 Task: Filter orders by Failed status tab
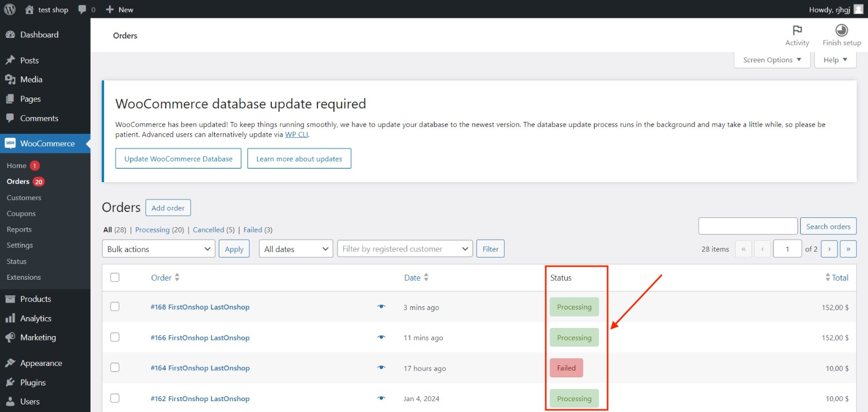tap(253, 230)
